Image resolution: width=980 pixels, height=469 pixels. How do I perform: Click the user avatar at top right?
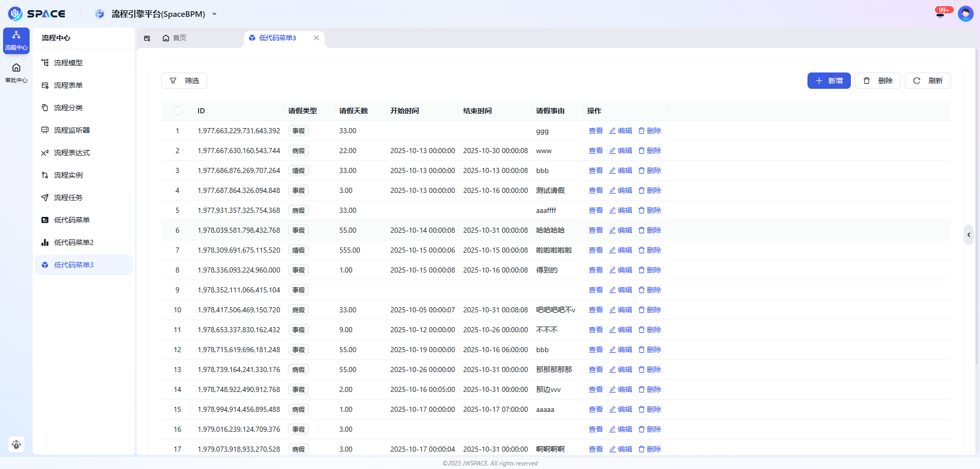pyautogui.click(x=966, y=14)
